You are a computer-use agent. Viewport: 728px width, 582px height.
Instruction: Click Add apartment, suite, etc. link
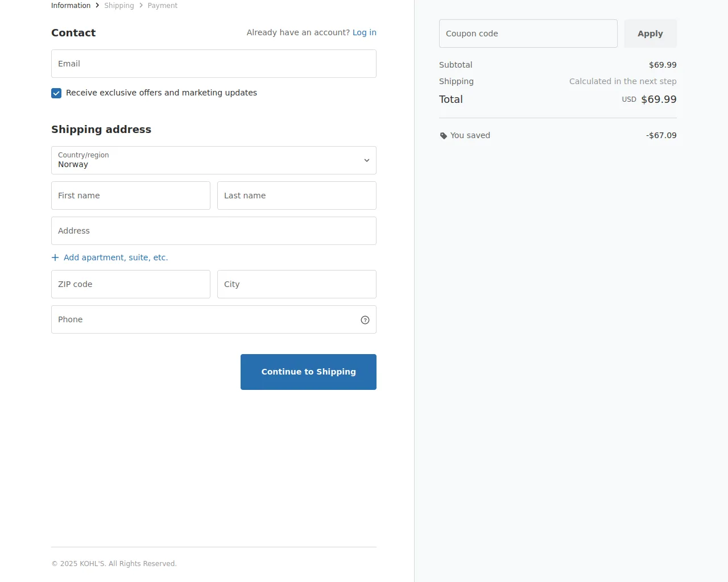115,257
